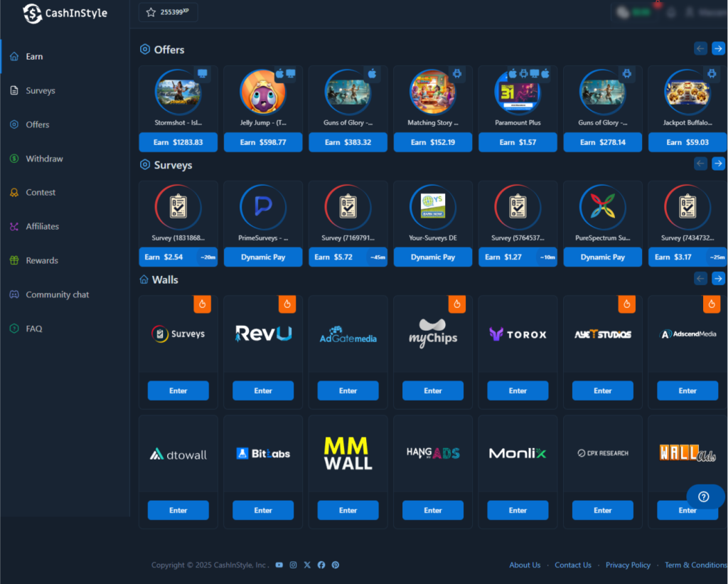The image size is (728, 584).
Task: Enter the AyeT Studios wall
Action: pyautogui.click(x=603, y=391)
